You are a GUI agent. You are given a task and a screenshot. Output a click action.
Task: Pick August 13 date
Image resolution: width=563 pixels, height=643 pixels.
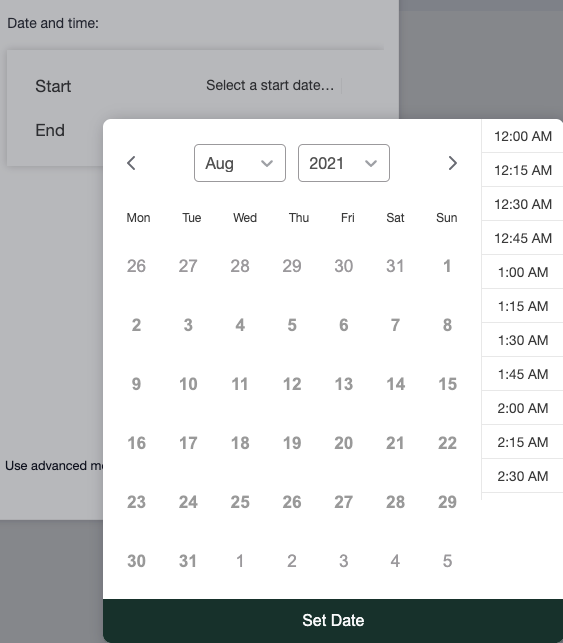344,384
